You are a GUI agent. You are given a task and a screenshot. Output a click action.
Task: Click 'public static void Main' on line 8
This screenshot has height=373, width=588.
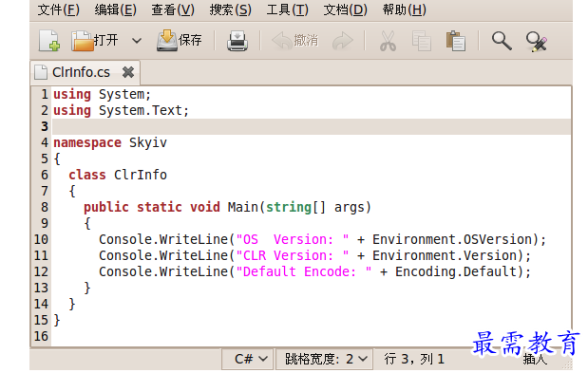point(171,207)
